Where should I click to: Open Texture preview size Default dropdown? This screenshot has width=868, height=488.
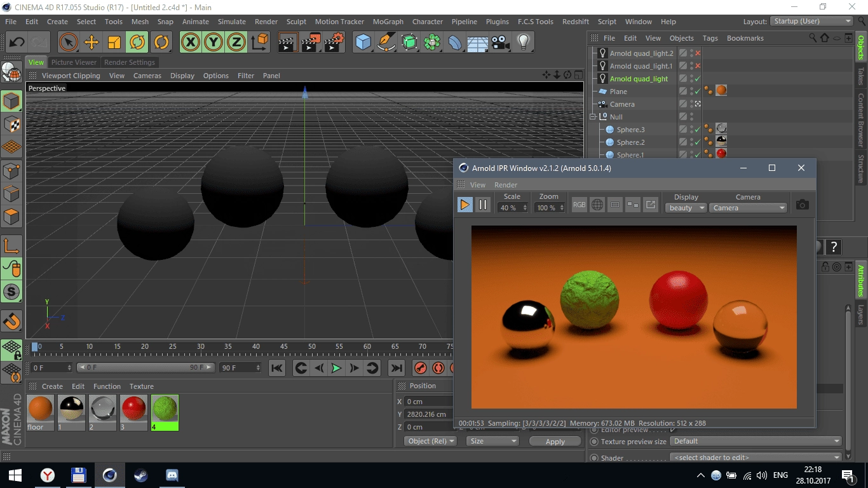point(756,441)
